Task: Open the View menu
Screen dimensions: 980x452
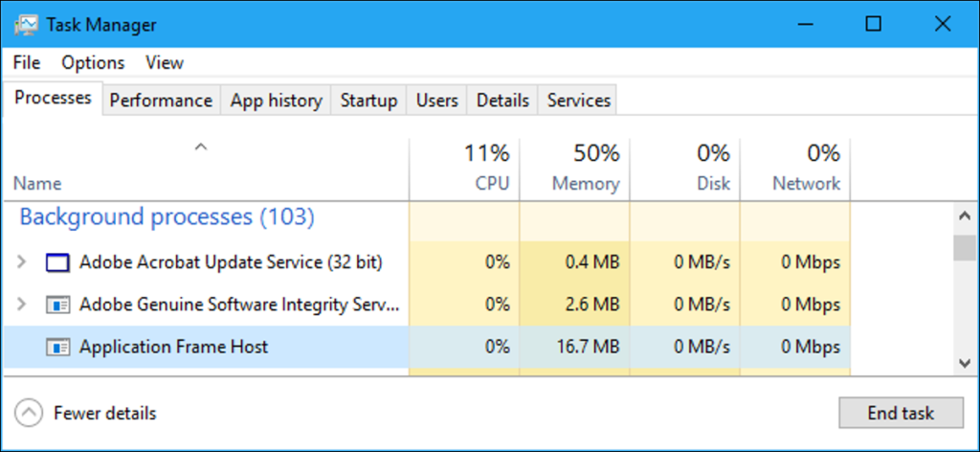Action: tap(165, 63)
